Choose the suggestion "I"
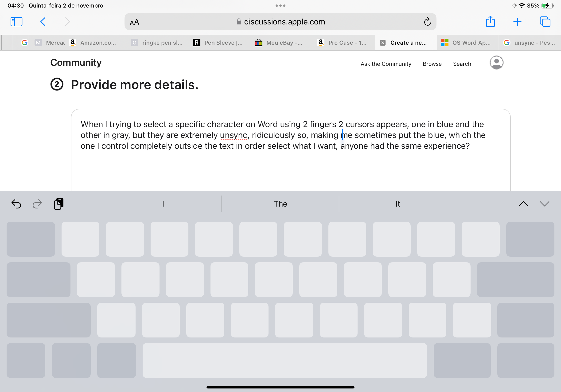The height and width of the screenshot is (392, 561). (163, 204)
